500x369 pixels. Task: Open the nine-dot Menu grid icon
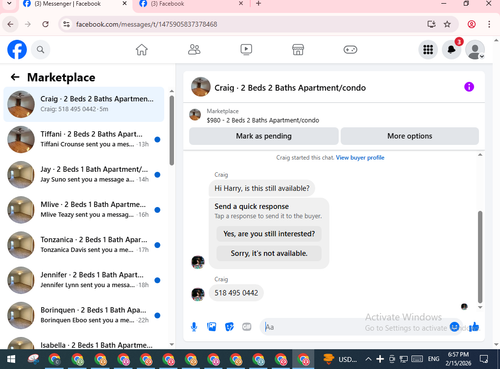428,50
